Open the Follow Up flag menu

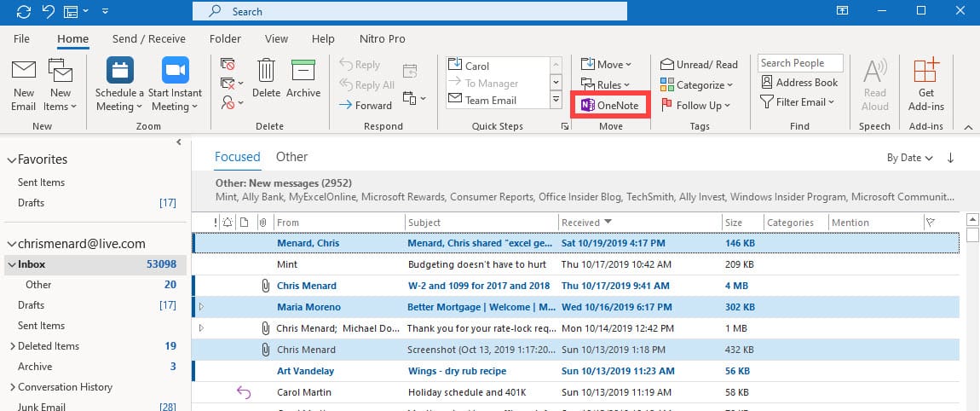(x=695, y=105)
